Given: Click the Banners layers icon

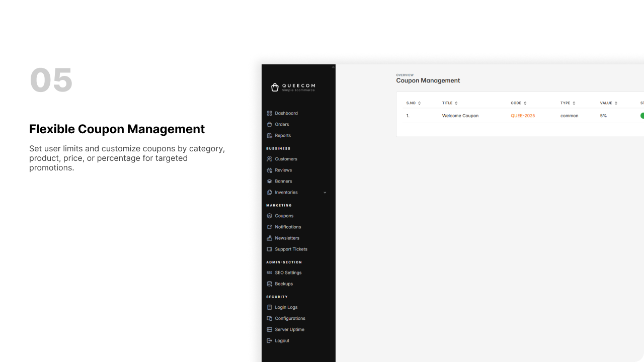Looking at the screenshot, I should (269, 182).
